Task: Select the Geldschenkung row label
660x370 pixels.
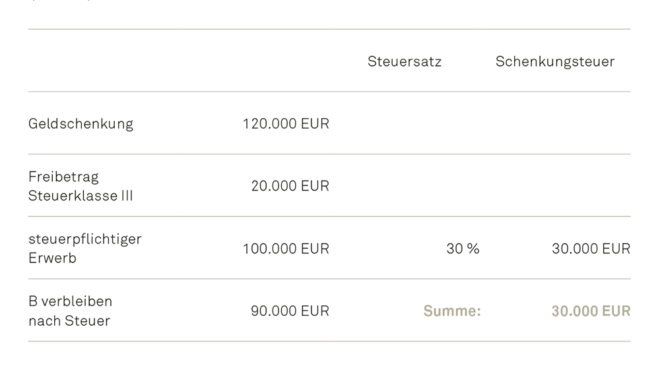Action: [x=81, y=124]
